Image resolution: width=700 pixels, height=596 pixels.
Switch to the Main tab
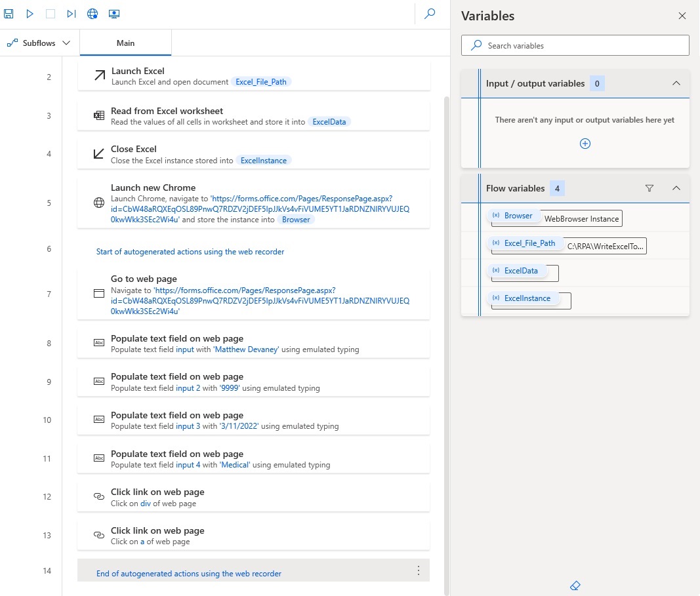click(125, 43)
